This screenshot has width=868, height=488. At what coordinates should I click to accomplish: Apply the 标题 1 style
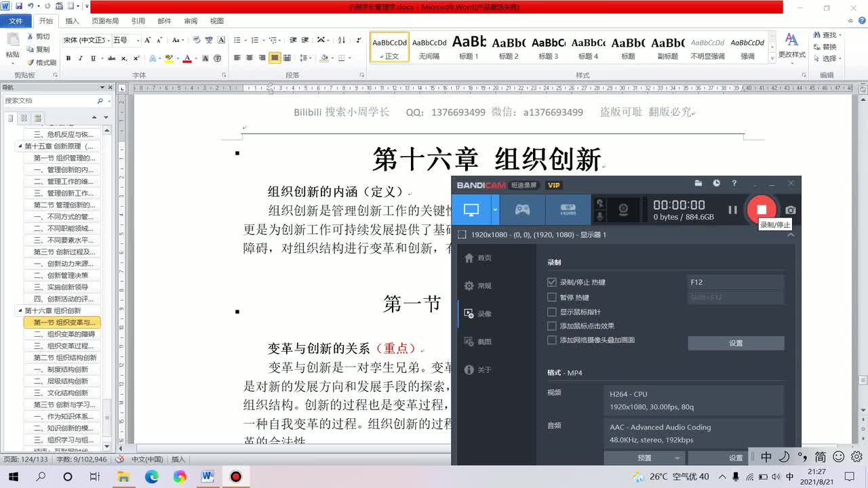tap(469, 47)
